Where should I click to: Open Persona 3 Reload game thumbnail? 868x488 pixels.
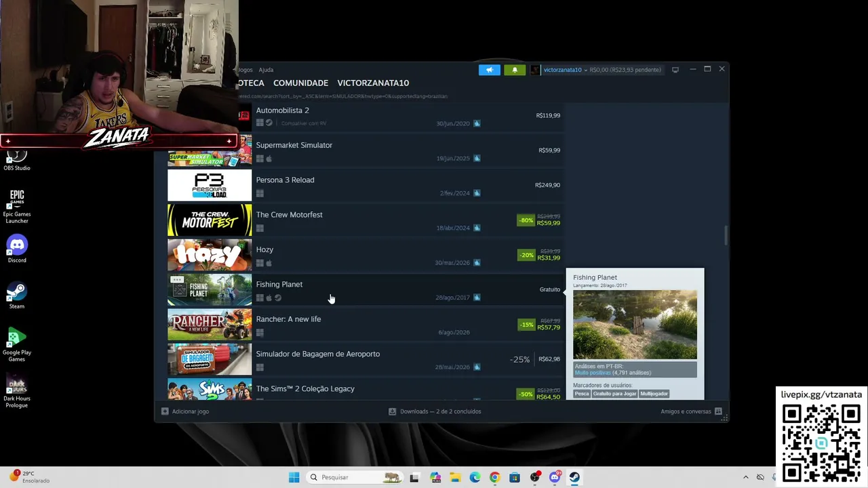coord(210,185)
